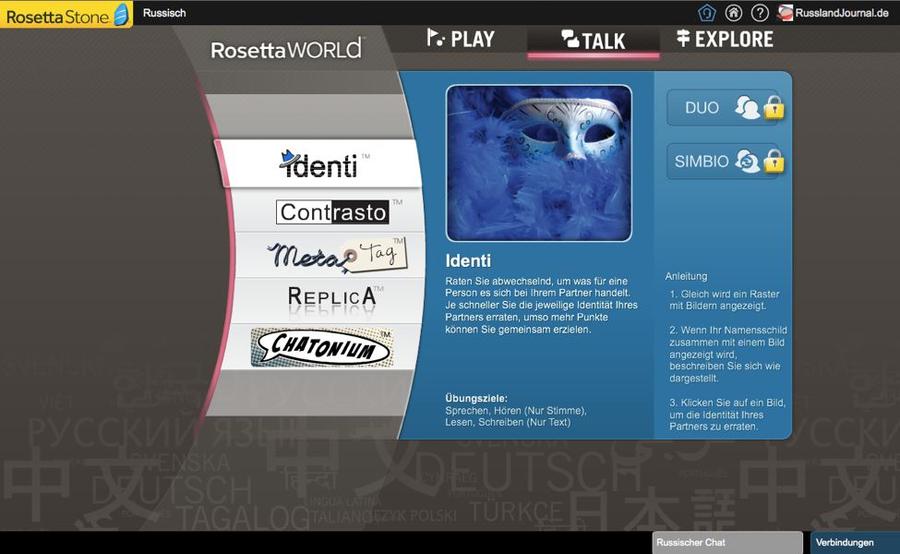This screenshot has width=900, height=554.
Task: Open the Russischer Chat panel
Action: 727,543
